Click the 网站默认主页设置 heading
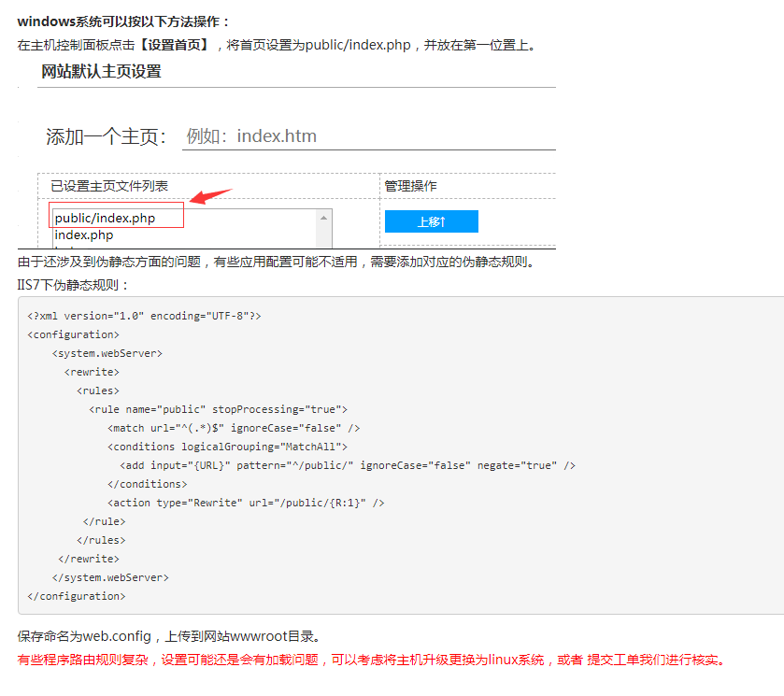 point(101,72)
